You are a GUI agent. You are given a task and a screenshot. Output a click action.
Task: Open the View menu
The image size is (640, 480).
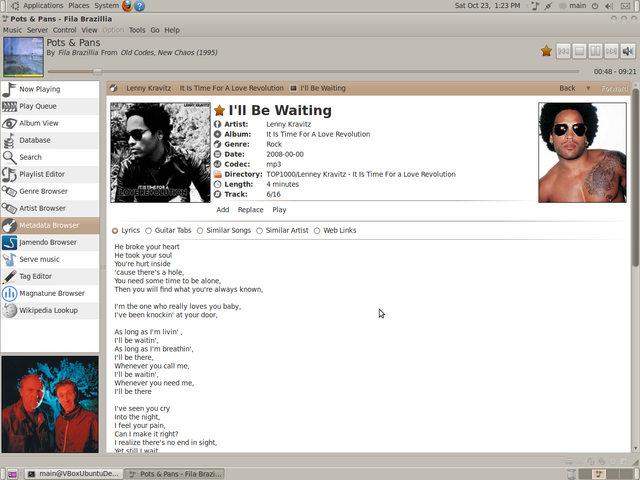pos(89,30)
